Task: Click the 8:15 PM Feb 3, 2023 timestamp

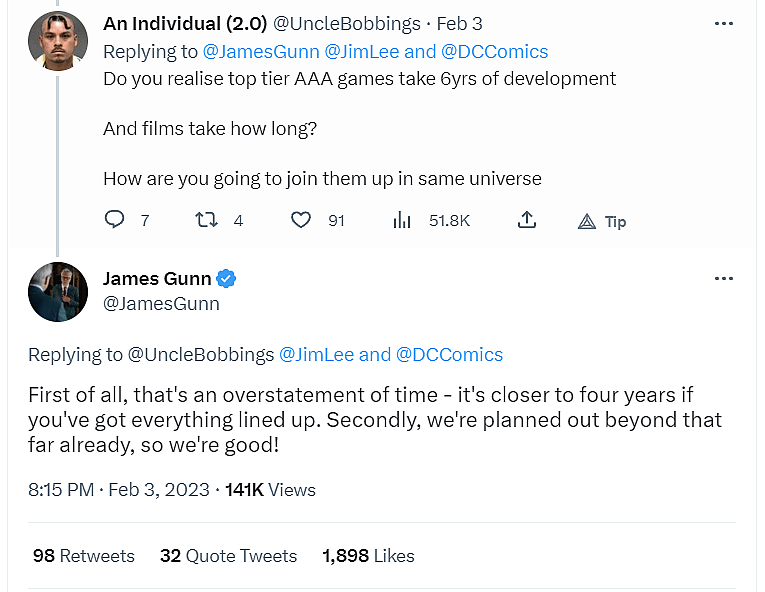Action: tap(119, 489)
